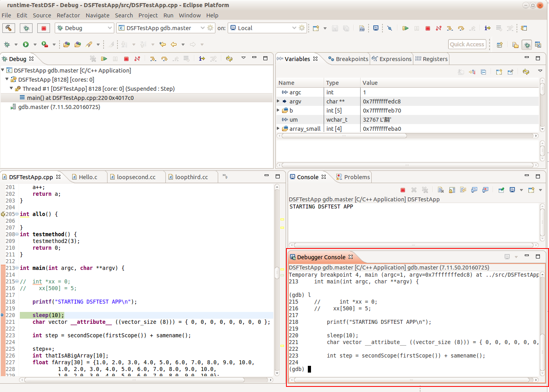Collapse the testmethod function at line 208

(17, 234)
